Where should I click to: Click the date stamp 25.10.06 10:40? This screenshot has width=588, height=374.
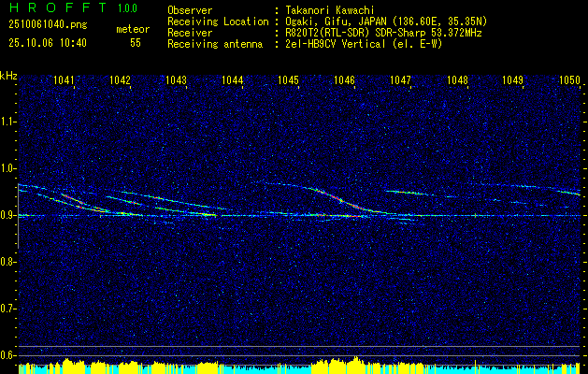[48, 43]
